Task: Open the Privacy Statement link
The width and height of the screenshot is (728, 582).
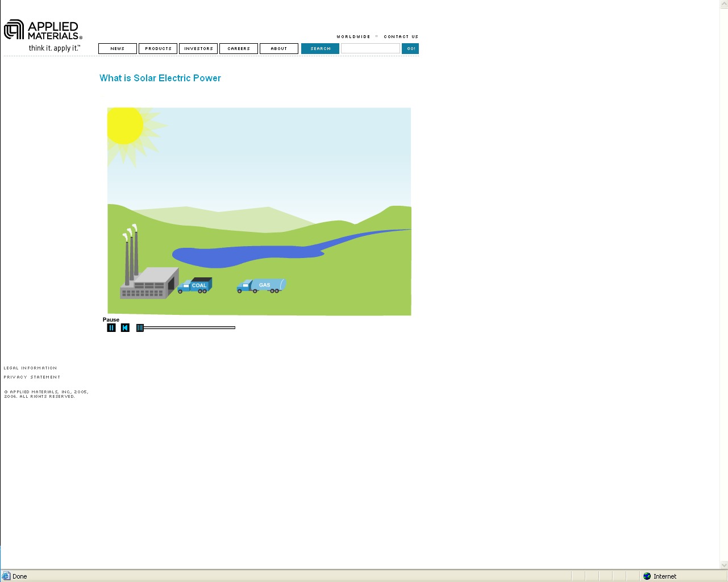Action: coord(32,377)
